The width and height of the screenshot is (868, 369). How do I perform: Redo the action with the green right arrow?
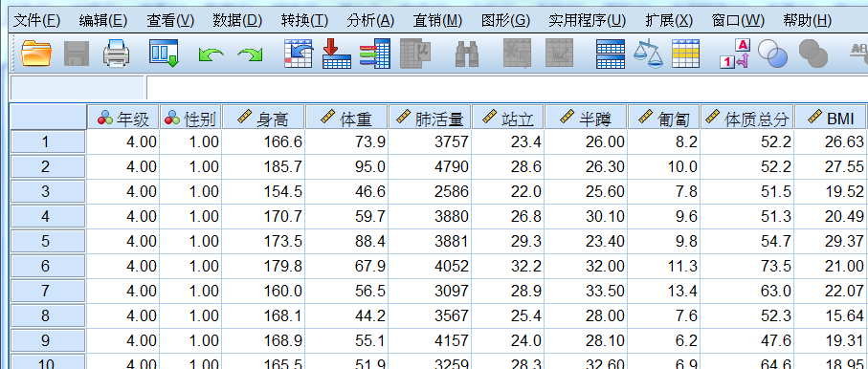tap(250, 54)
